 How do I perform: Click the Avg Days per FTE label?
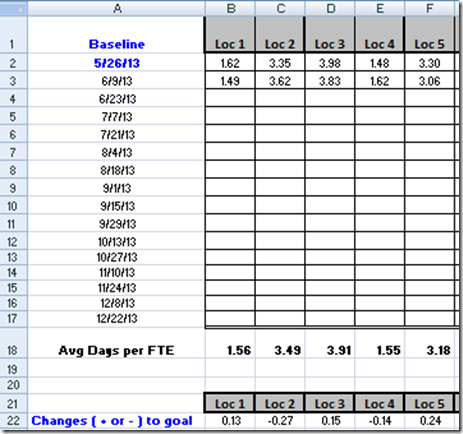[116, 350]
